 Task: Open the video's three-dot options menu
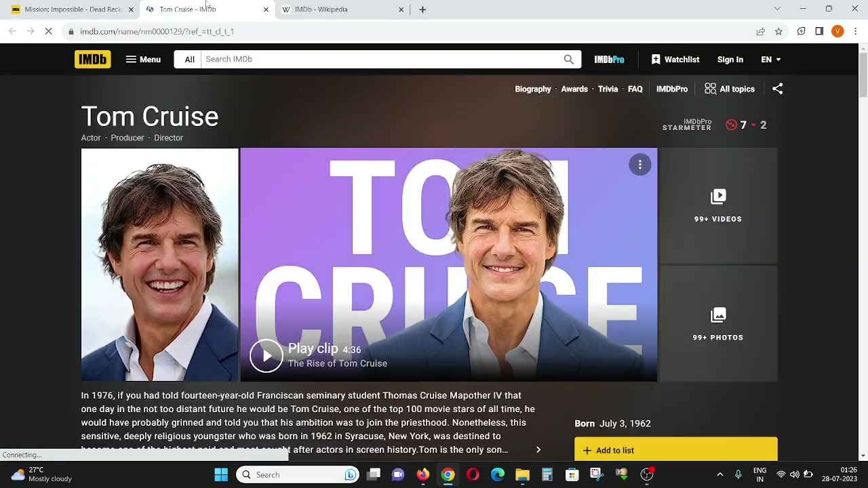point(639,165)
